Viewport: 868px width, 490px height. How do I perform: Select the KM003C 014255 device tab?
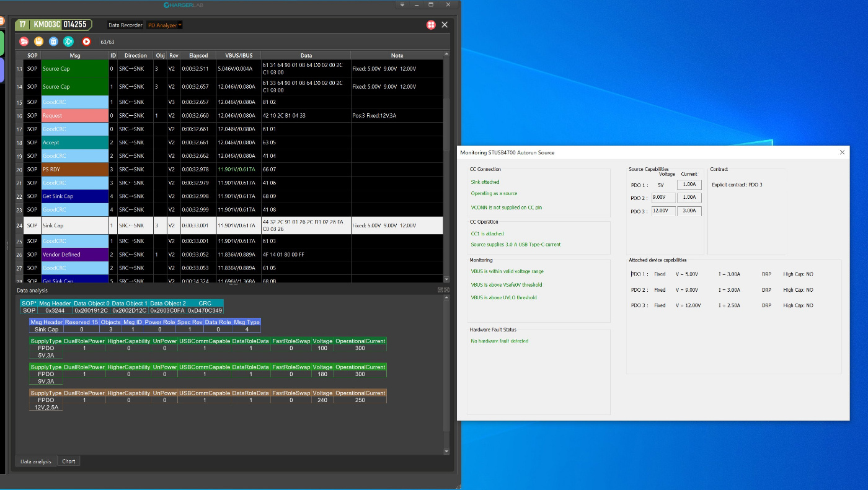point(53,25)
